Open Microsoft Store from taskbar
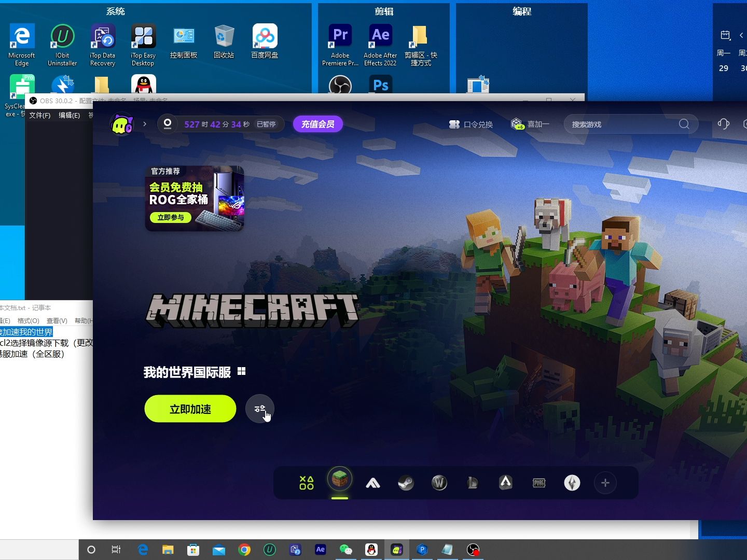 (x=193, y=550)
